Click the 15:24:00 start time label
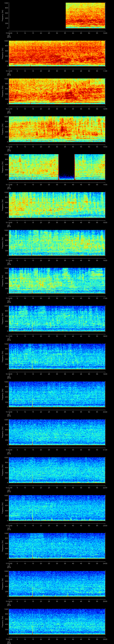Screen dimensions: 114x644 pos(9,601)
